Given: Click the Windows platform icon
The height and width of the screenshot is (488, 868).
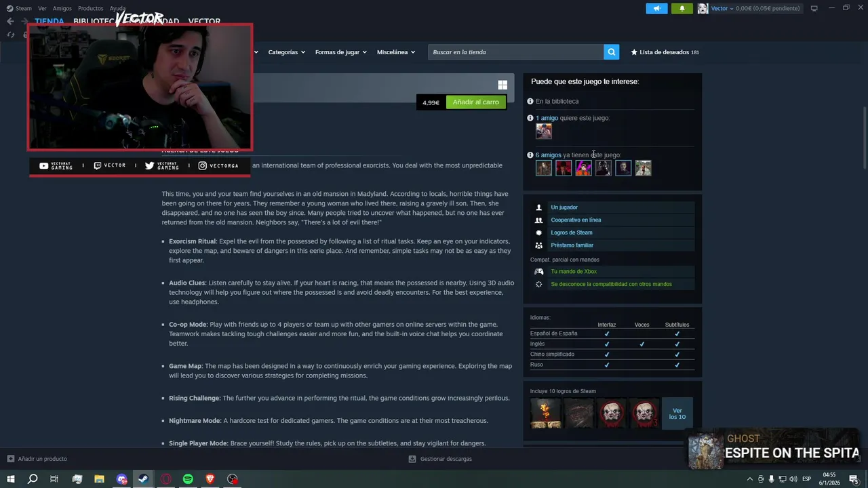Looking at the screenshot, I should point(502,85).
